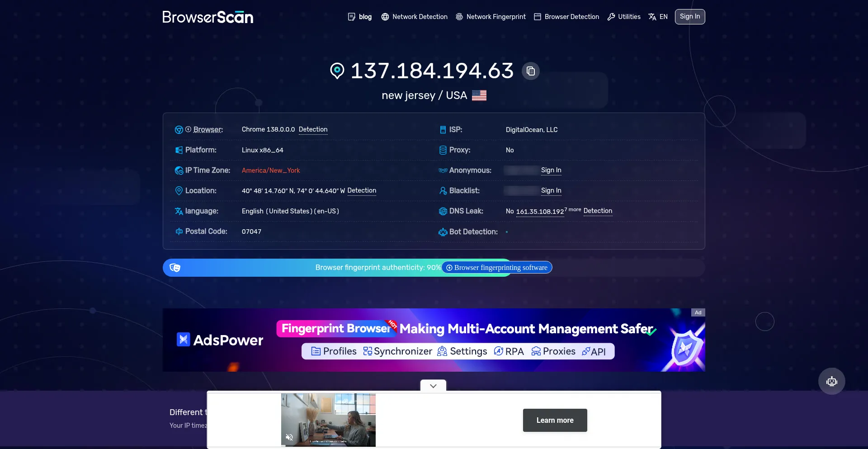
Task: Expand the '7 more' DNS entries
Action: 573,209
